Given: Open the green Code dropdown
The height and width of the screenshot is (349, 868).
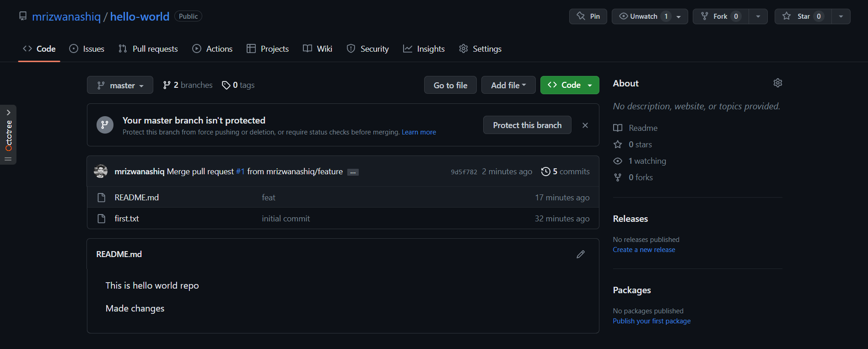Looking at the screenshot, I should (x=570, y=85).
